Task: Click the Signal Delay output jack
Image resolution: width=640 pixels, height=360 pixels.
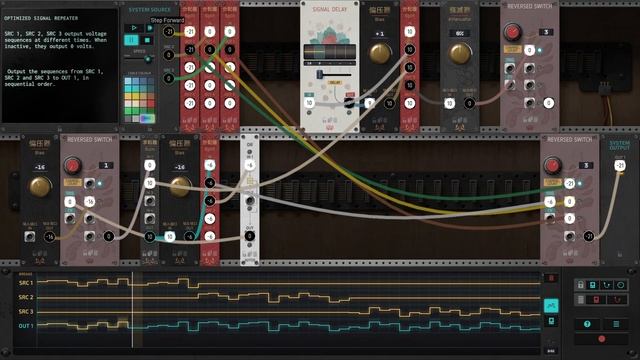Action: [349, 103]
